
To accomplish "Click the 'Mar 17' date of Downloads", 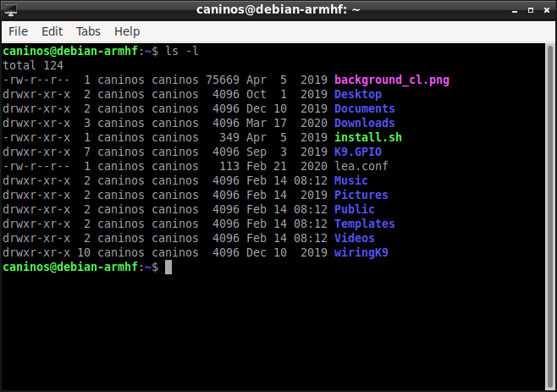I will click(x=267, y=123).
